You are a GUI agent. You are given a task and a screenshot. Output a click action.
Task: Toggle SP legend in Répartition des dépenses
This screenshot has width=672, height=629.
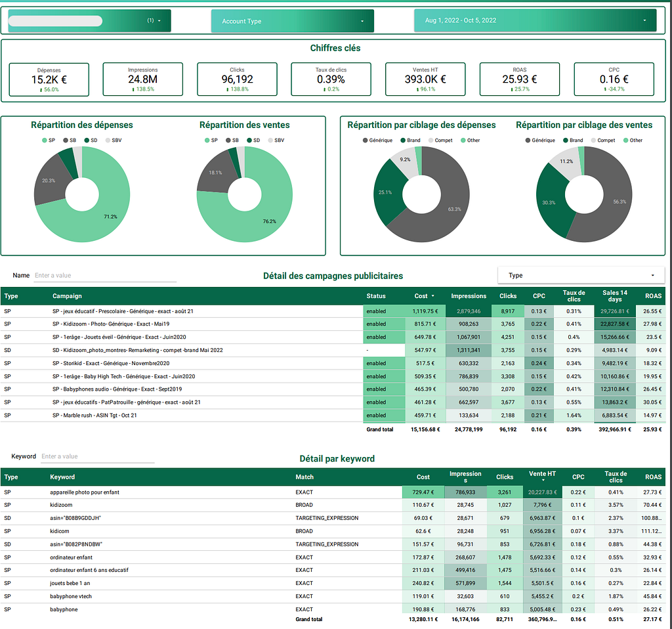coord(49,141)
